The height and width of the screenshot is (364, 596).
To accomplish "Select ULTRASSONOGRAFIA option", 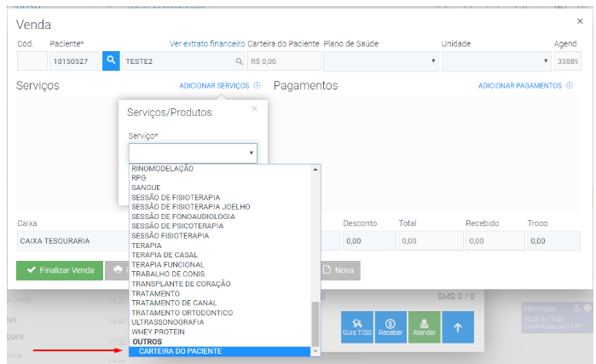I will coord(220,322).
